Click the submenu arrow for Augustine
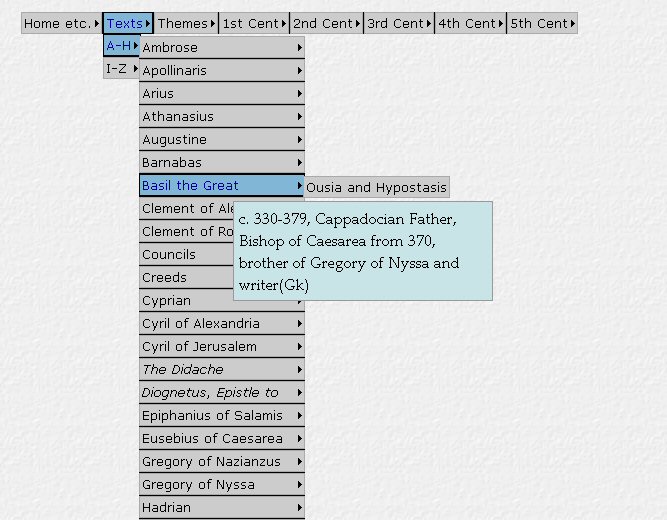667x520 pixels. [x=299, y=139]
